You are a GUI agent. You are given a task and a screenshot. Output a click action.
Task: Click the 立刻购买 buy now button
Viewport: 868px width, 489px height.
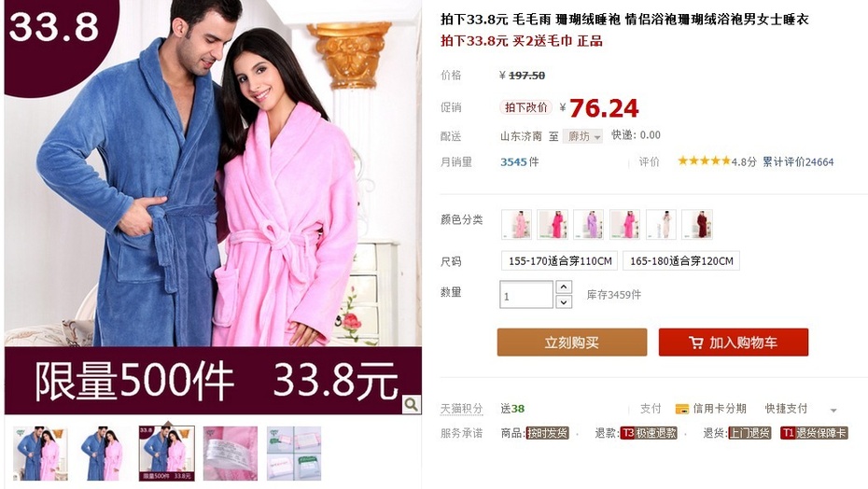click(x=572, y=342)
